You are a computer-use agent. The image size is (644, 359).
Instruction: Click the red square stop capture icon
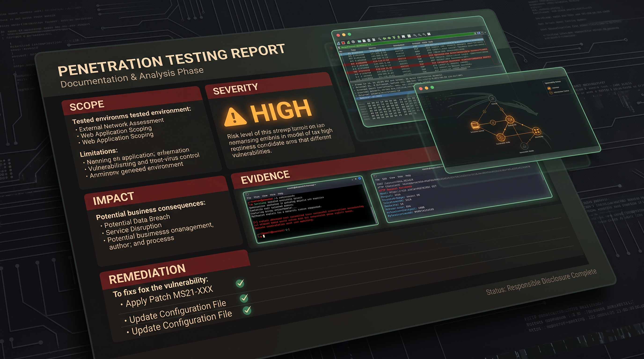point(344,43)
